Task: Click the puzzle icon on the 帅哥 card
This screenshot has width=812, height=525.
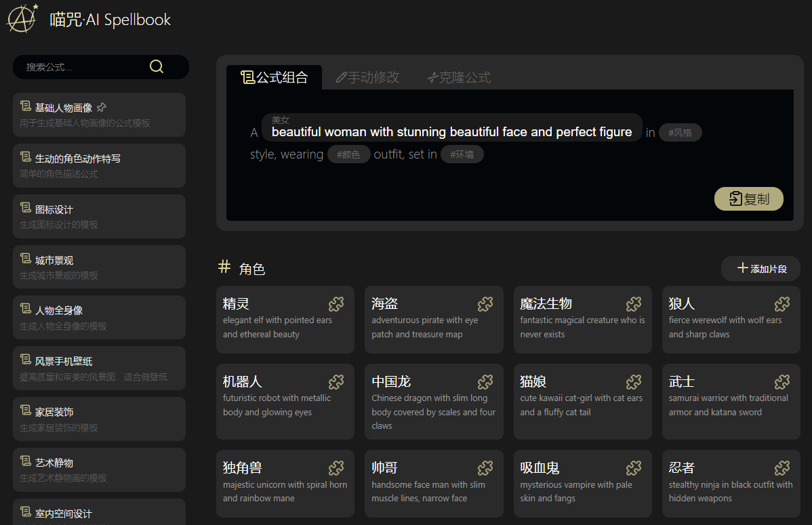Action: (485, 468)
